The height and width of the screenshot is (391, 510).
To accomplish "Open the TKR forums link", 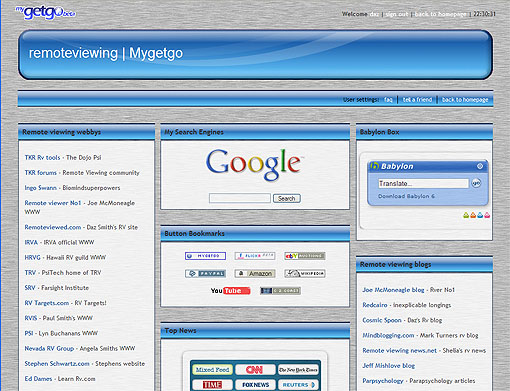I will tap(41, 173).
